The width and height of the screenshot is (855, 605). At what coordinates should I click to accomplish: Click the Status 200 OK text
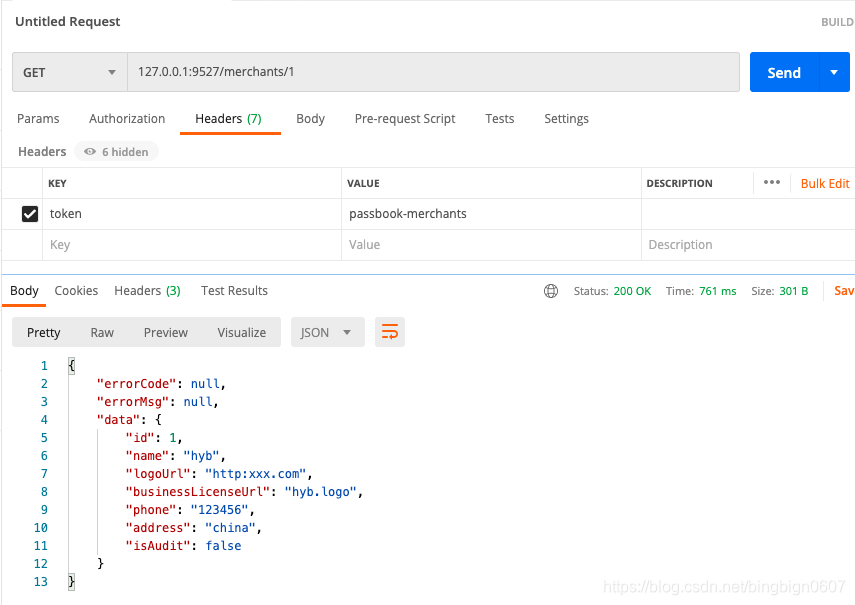coord(612,291)
